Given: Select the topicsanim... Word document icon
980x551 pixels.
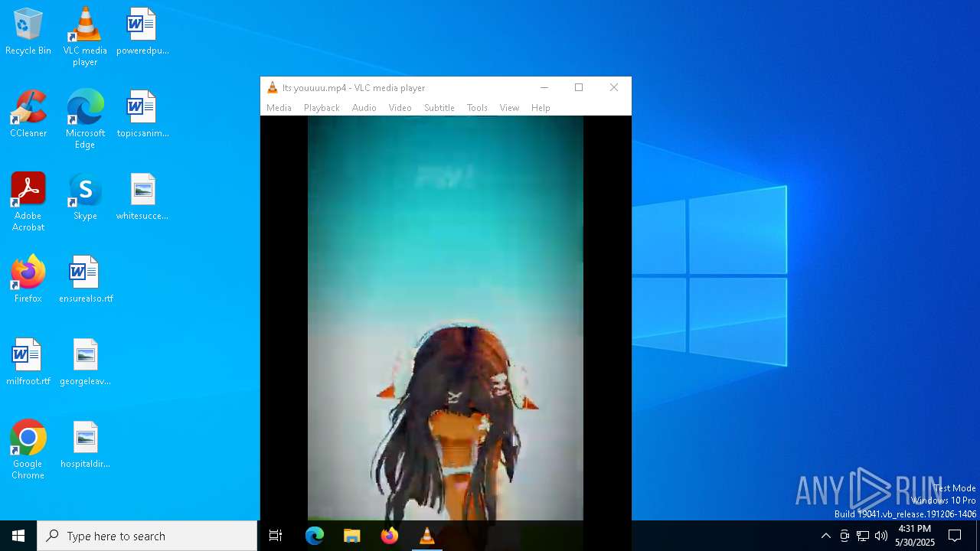Looking at the screenshot, I should coord(142,115).
